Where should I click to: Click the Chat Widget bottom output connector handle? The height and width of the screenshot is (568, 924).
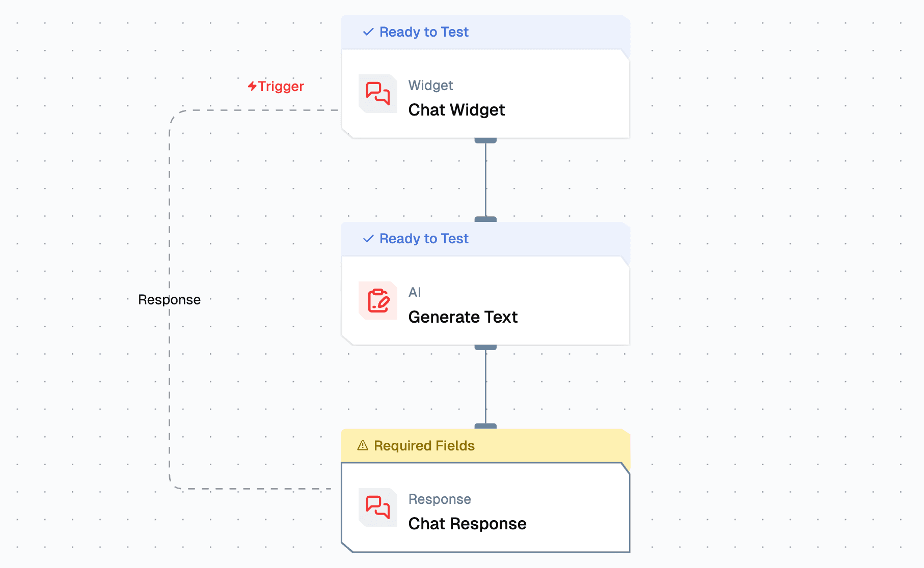[x=485, y=140]
